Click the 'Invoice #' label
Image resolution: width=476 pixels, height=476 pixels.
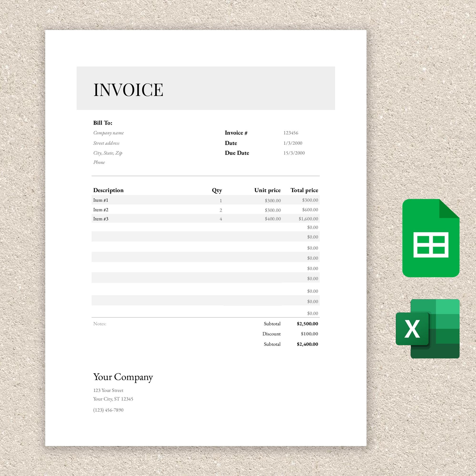click(236, 133)
